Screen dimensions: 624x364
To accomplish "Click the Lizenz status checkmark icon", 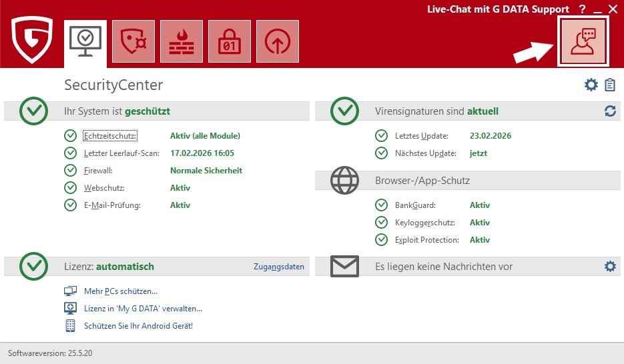I will [x=34, y=266].
